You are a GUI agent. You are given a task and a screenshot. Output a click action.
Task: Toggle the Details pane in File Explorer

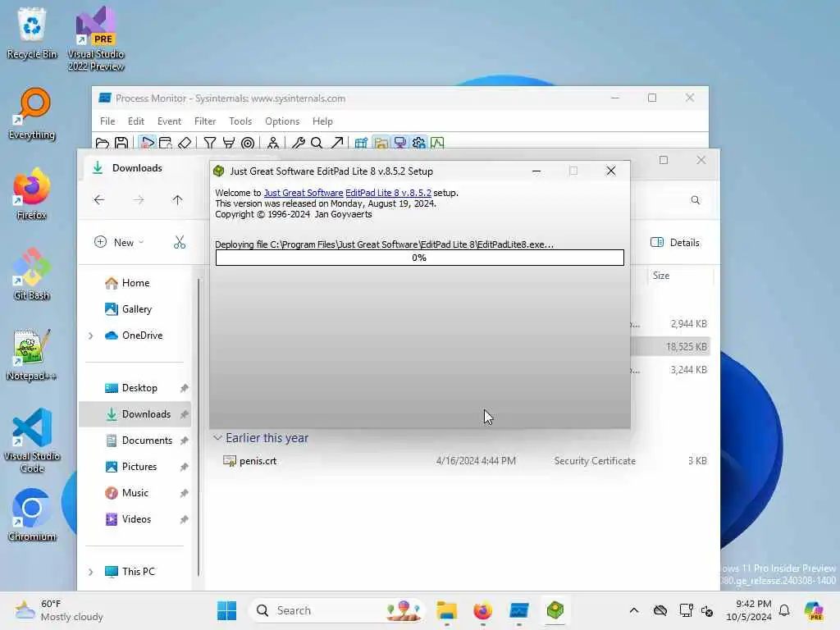(x=675, y=242)
